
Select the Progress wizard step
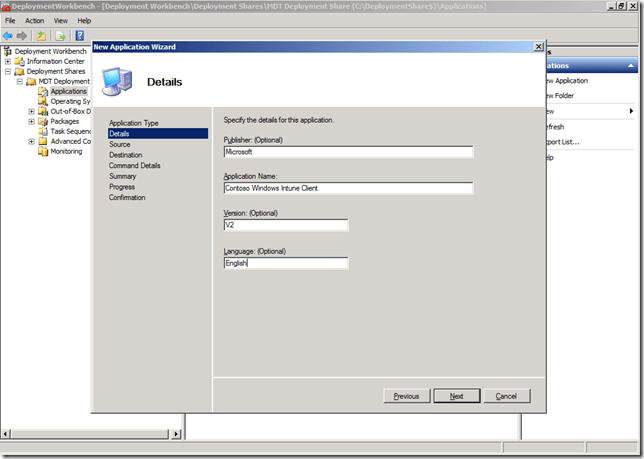click(x=122, y=187)
